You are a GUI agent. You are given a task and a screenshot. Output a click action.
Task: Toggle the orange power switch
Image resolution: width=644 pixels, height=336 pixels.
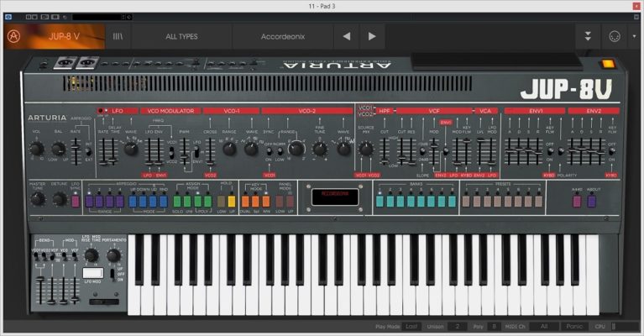(x=607, y=64)
